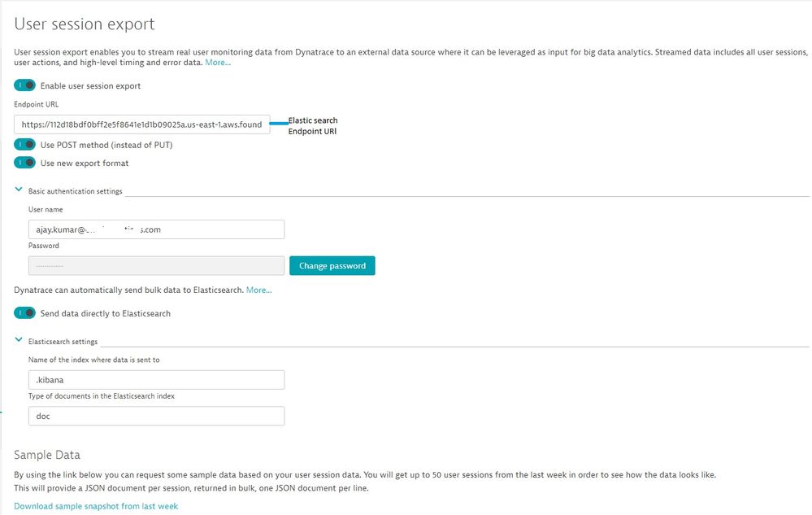
Task: Toggle the Enable user session export switch
Action: (x=24, y=85)
